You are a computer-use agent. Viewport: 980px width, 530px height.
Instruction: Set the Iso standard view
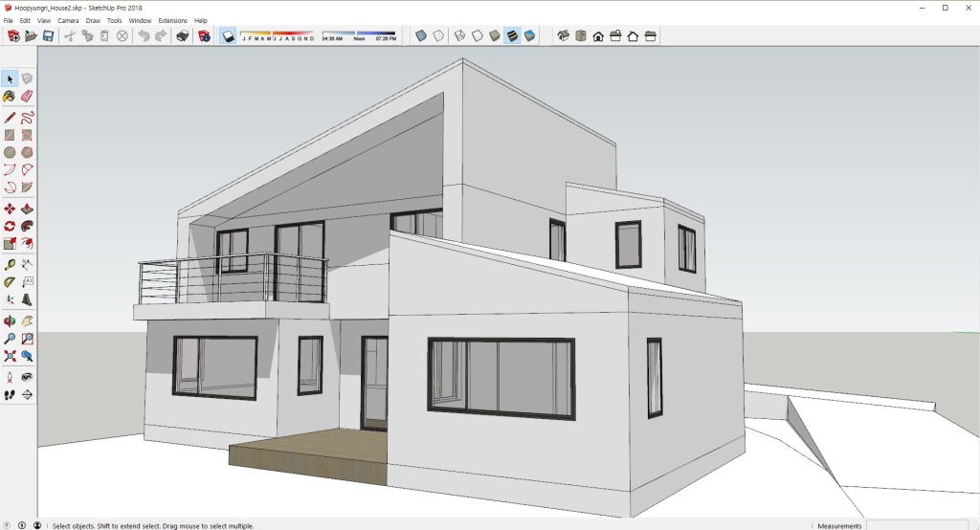(563, 36)
